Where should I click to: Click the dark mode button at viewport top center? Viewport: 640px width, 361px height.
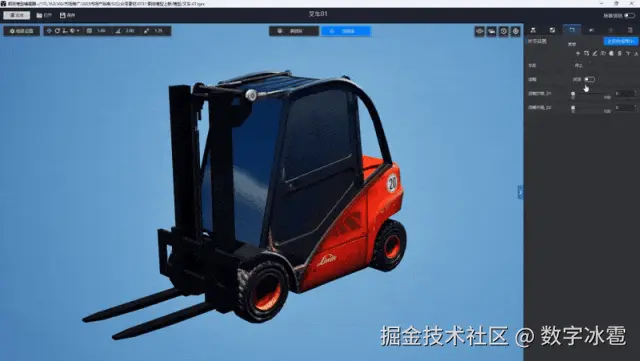tap(294, 31)
